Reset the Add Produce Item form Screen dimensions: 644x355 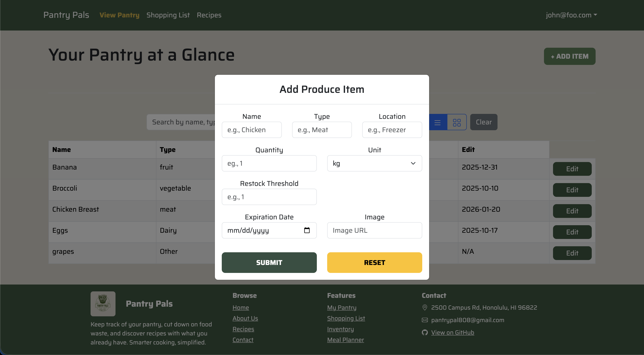click(x=374, y=263)
